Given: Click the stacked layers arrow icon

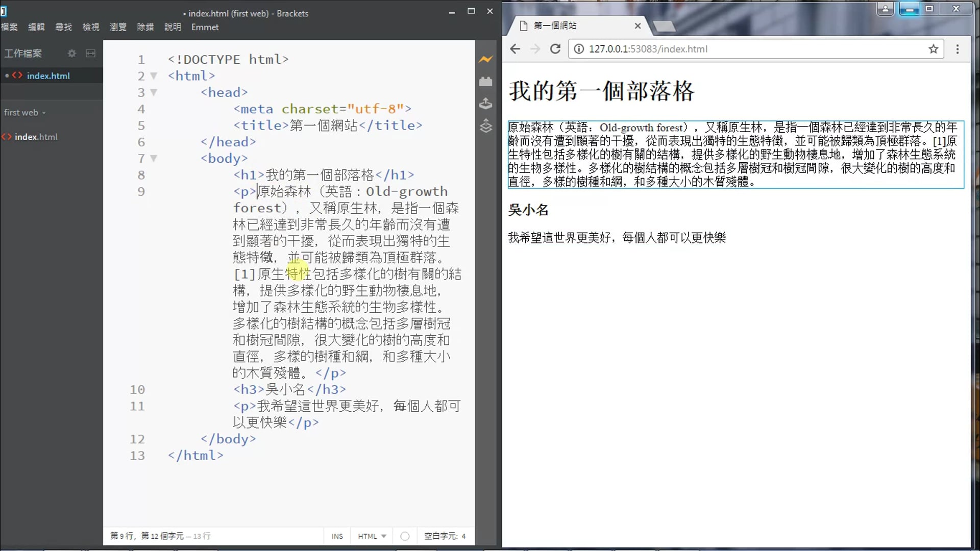Looking at the screenshot, I should click(x=485, y=126).
